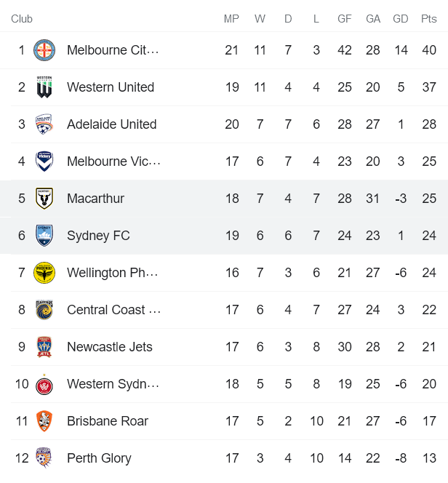The width and height of the screenshot is (448, 483).
Task: Select the highlighted Macarthur row
Action: pyautogui.click(x=224, y=199)
